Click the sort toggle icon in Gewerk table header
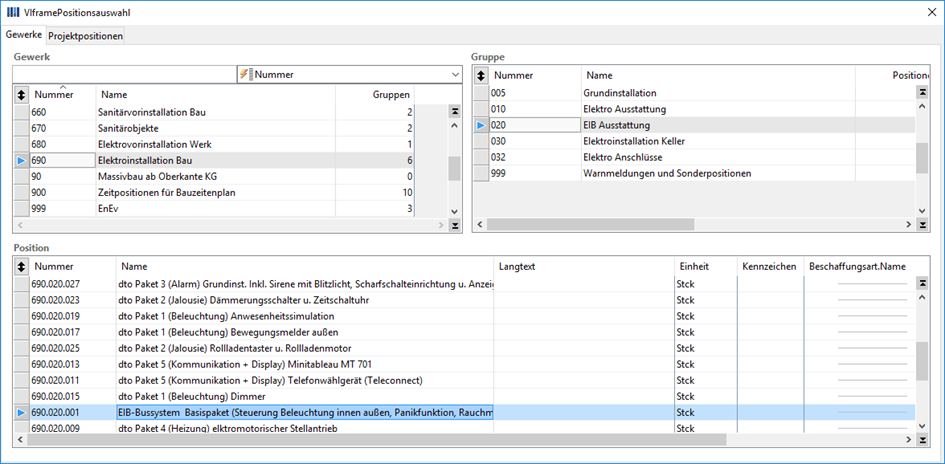945x464 pixels. pyautogui.click(x=21, y=95)
